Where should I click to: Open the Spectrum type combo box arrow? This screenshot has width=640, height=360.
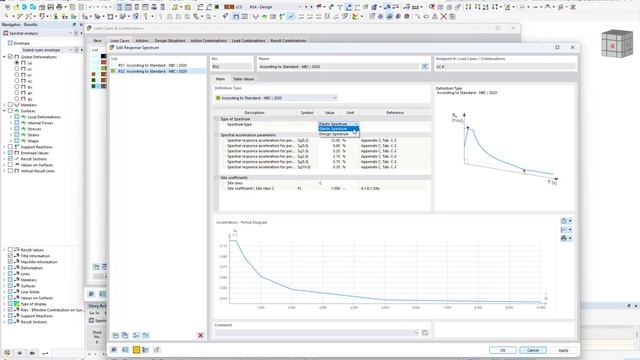click(x=356, y=124)
